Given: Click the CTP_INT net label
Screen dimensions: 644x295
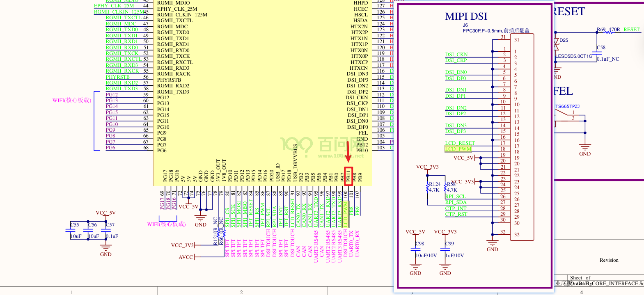Looking at the screenshot, I should [456, 208].
